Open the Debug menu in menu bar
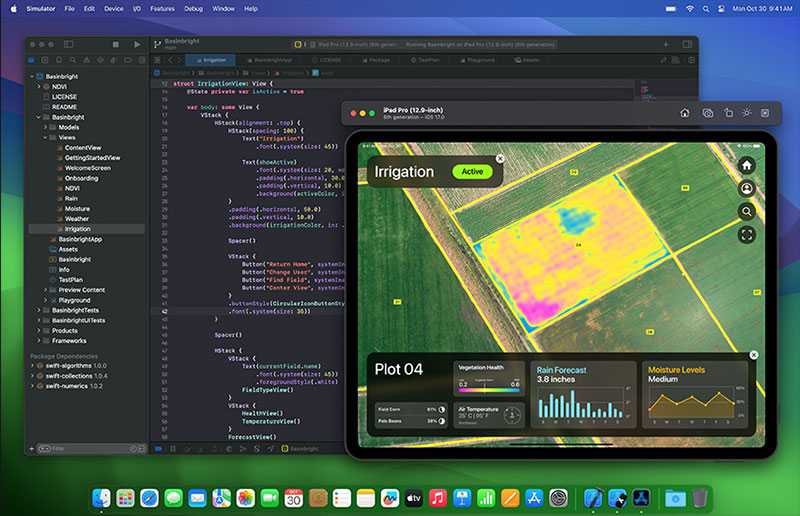The image size is (800, 516). [x=191, y=8]
